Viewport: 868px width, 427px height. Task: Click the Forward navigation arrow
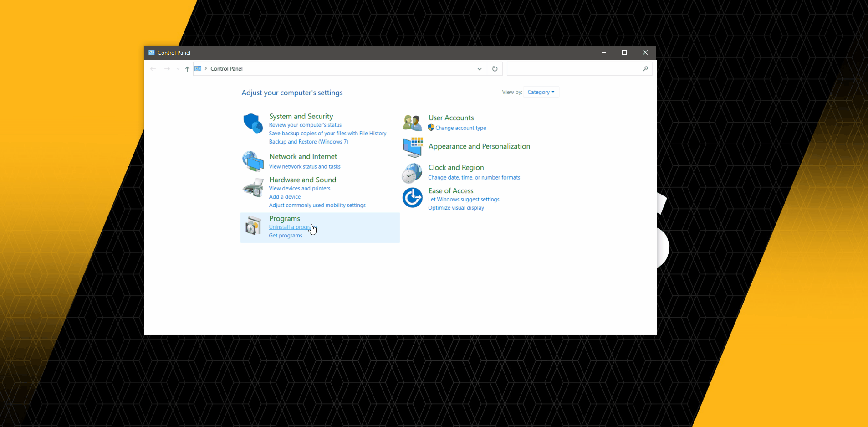(x=167, y=69)
